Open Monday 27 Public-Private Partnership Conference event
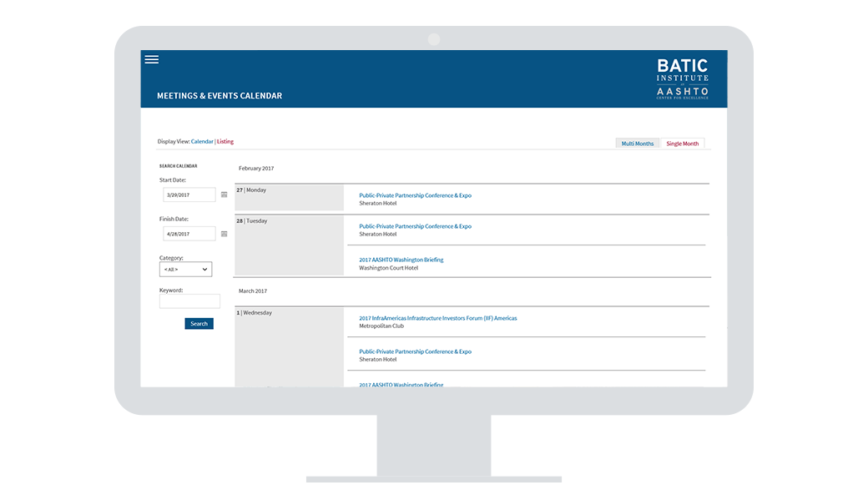This screenshot has height=490, width=868. coord(415,195)
